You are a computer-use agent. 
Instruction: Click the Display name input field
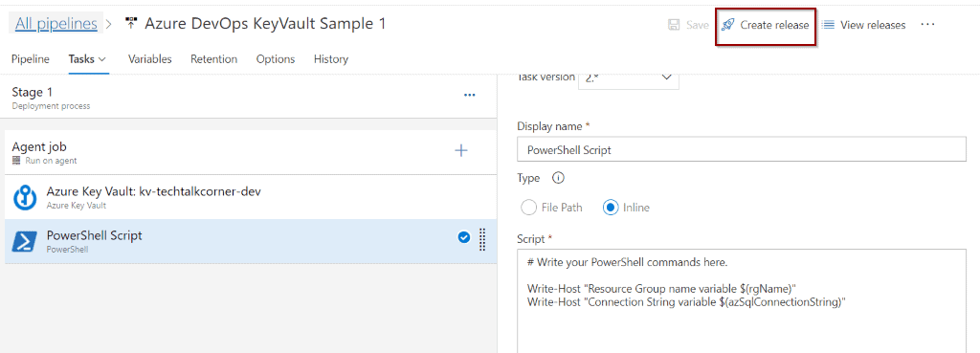coord(742,150)
